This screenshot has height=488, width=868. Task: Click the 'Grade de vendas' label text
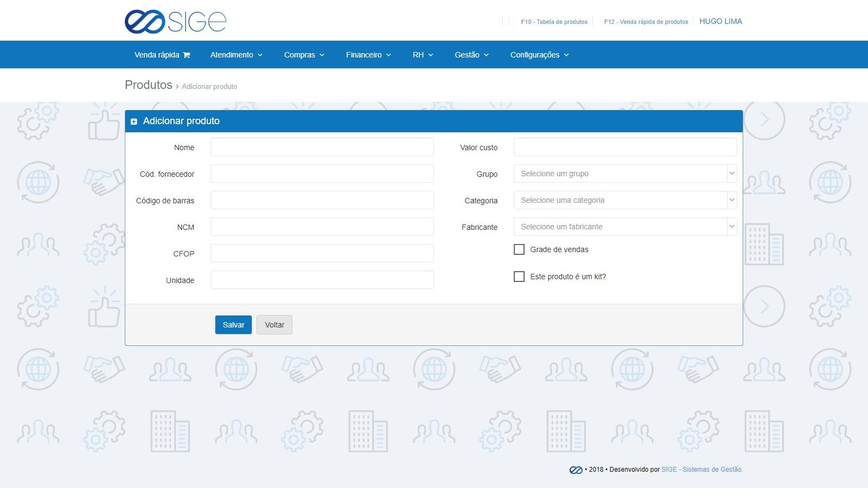pos(559,249)
